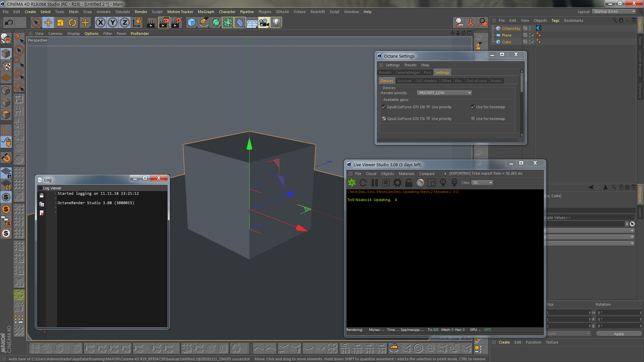Add a light object from toolbar
The height and width of the screenshot is (362, 644).
(276, 23)
